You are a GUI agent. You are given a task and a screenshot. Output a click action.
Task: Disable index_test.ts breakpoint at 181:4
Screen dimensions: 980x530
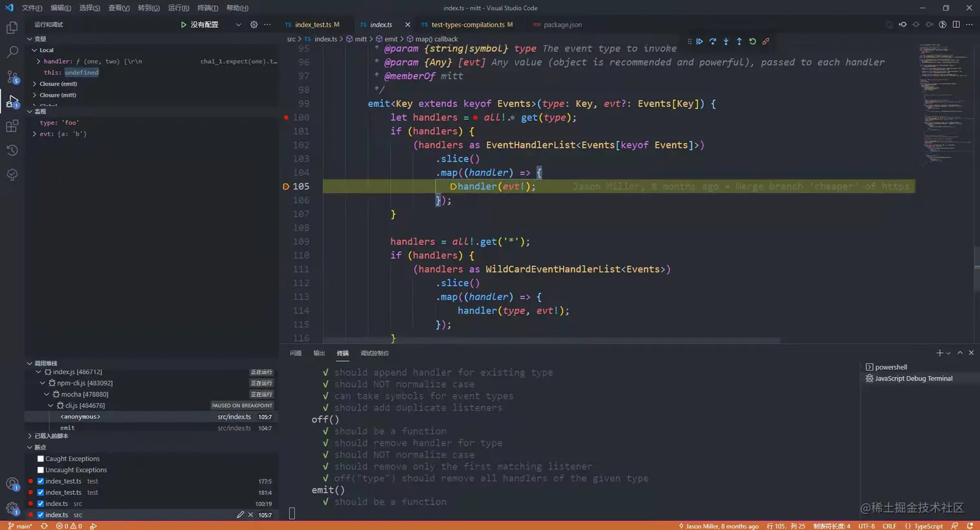tap(41, 492)
